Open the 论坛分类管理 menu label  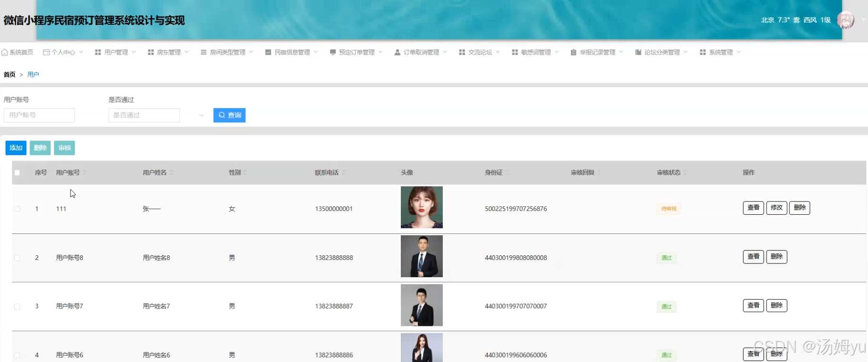(662, 52)
